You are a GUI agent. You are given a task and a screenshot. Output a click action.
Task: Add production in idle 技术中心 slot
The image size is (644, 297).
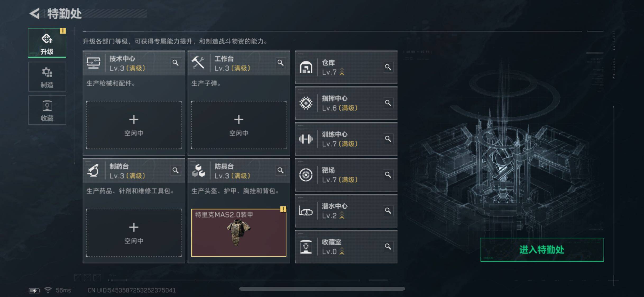pyautogui.click(x=134, y=125)
